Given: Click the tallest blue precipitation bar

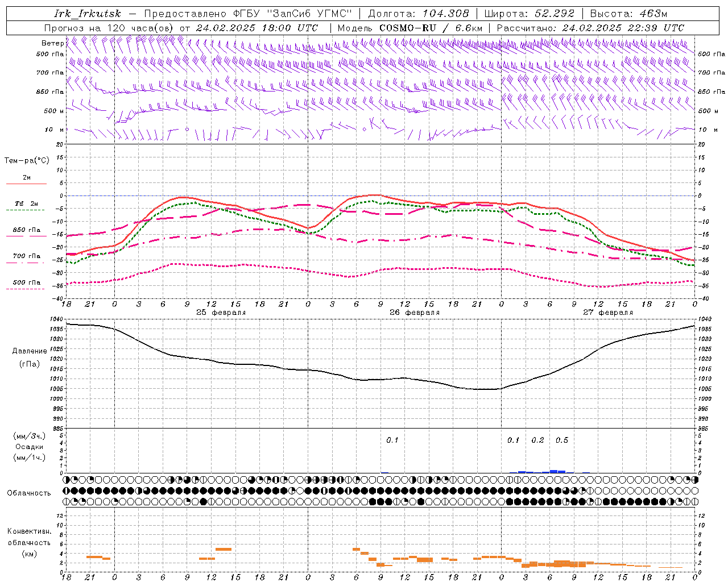Looking at the screenshot, I should coord(553,471).
